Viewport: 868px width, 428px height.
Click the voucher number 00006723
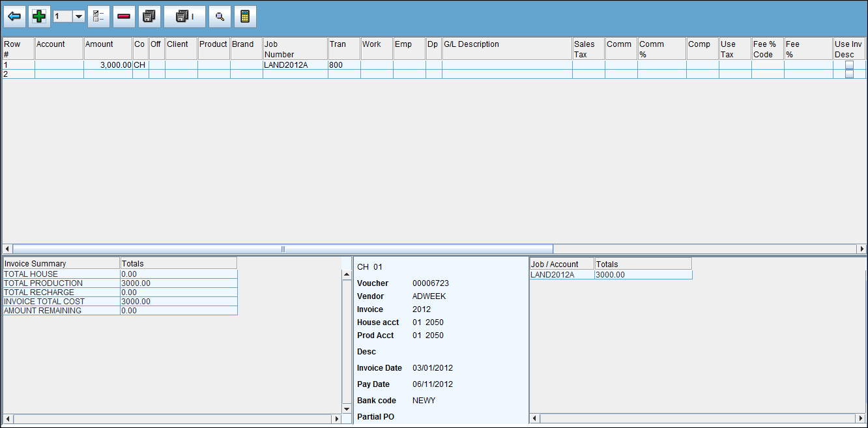coord(431,283)
